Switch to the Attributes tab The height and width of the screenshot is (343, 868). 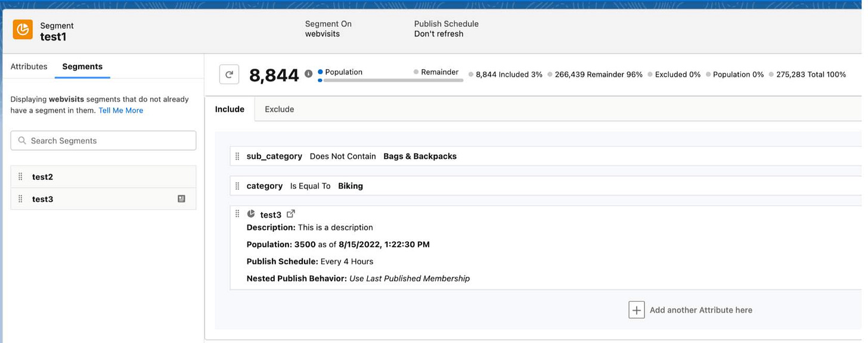click(x=28, y=66)
